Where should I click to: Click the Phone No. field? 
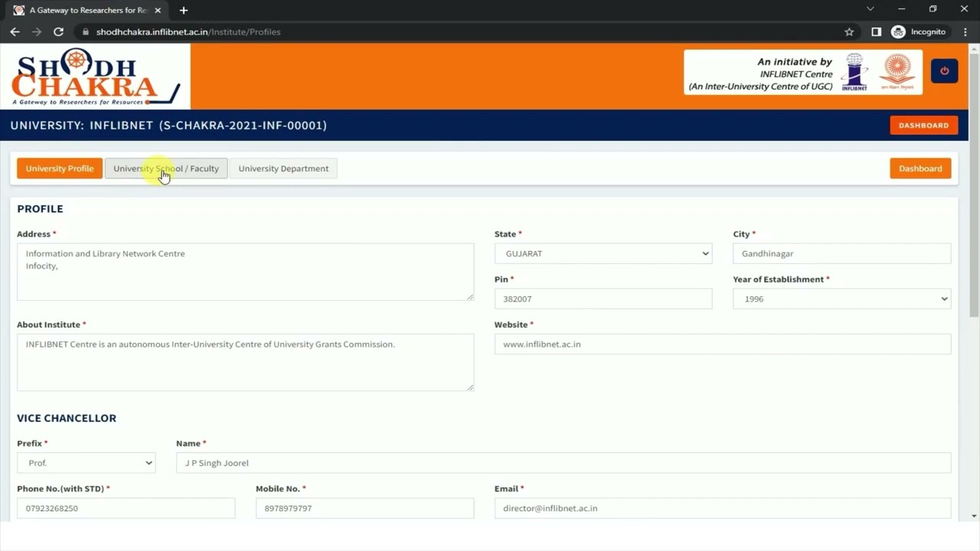[126, 508]
